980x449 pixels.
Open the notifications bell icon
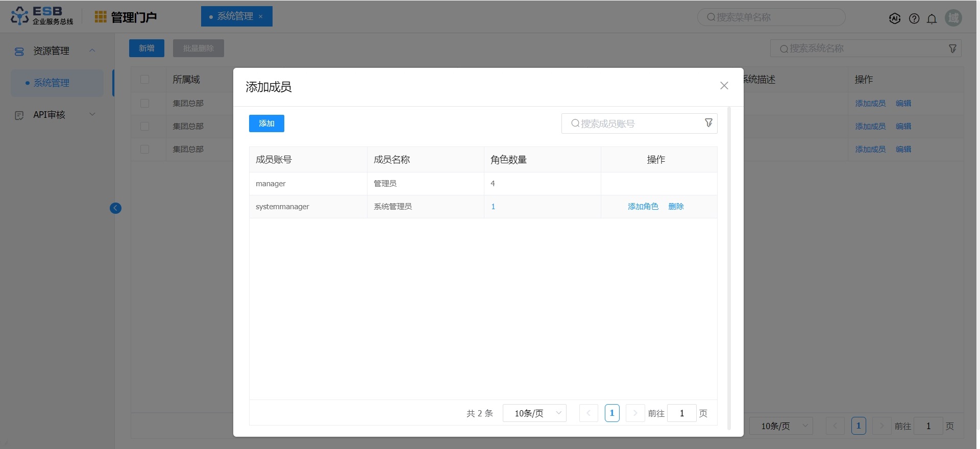click(x=932, y=19)
